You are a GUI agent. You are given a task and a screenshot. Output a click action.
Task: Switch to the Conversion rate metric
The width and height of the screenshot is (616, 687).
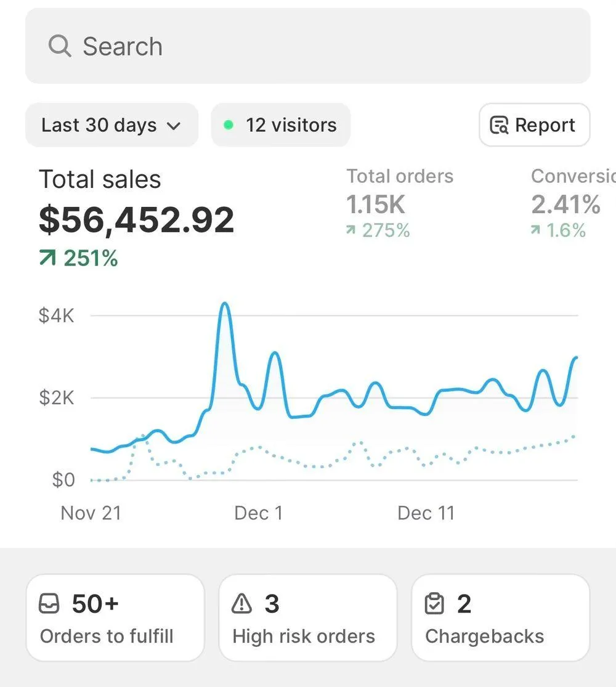[x=570, y=203]
